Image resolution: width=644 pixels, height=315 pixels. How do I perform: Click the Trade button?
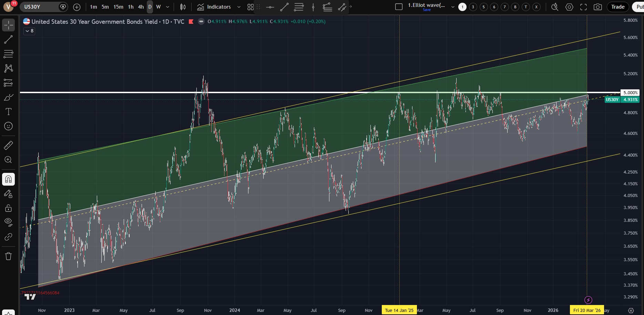[x=617, y=7]
